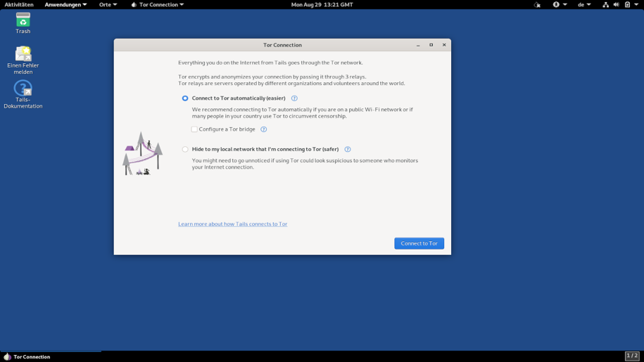Open the Tor Connection app menu in top bar

157,4
